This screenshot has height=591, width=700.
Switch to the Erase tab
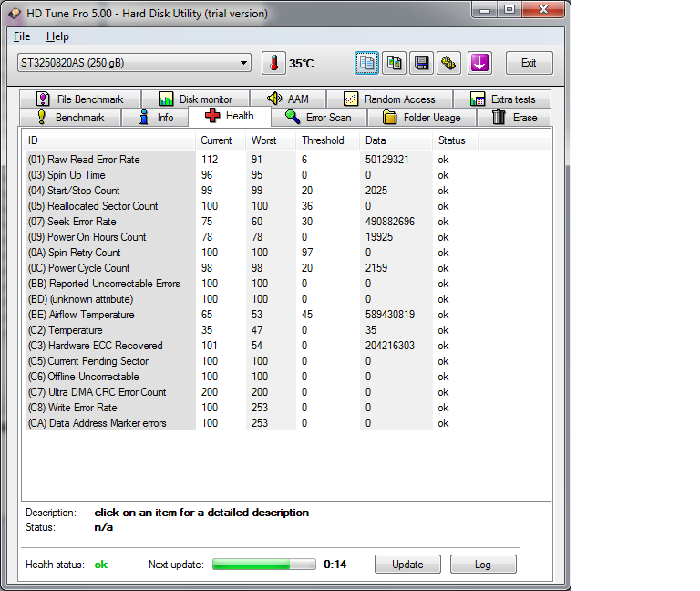[514, 118]
